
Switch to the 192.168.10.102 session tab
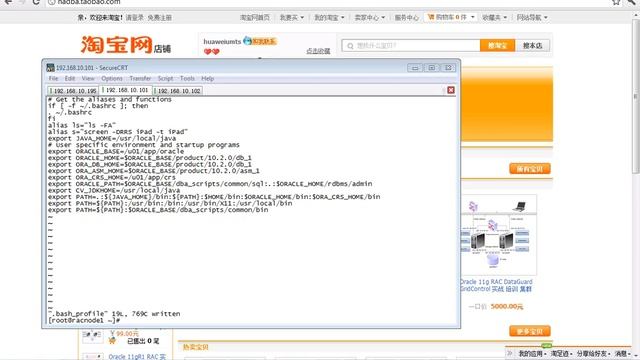(178, 91)
